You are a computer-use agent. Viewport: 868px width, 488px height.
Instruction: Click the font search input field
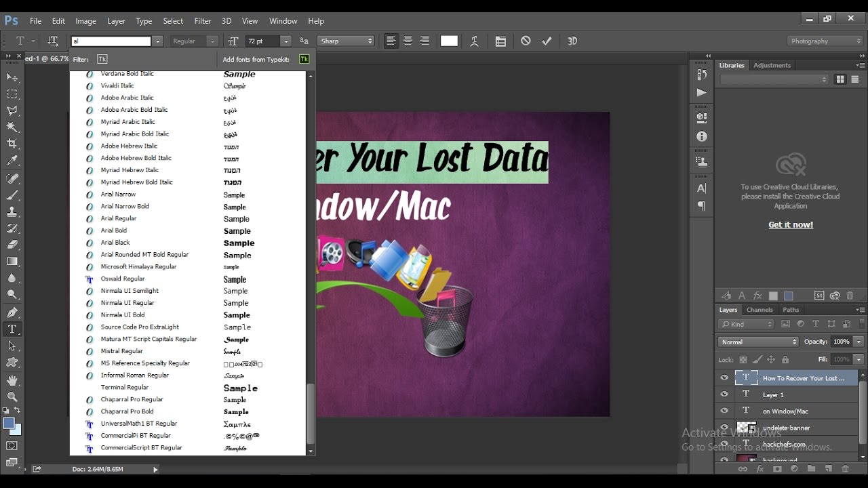[x=111, y=41]
